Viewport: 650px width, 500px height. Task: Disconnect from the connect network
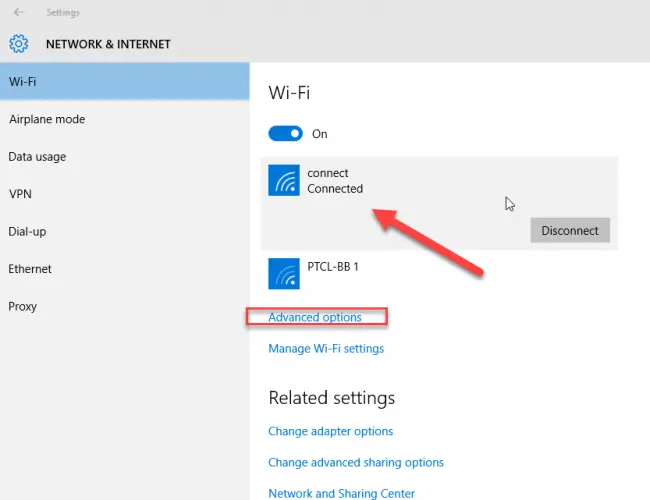pos(570,230)
